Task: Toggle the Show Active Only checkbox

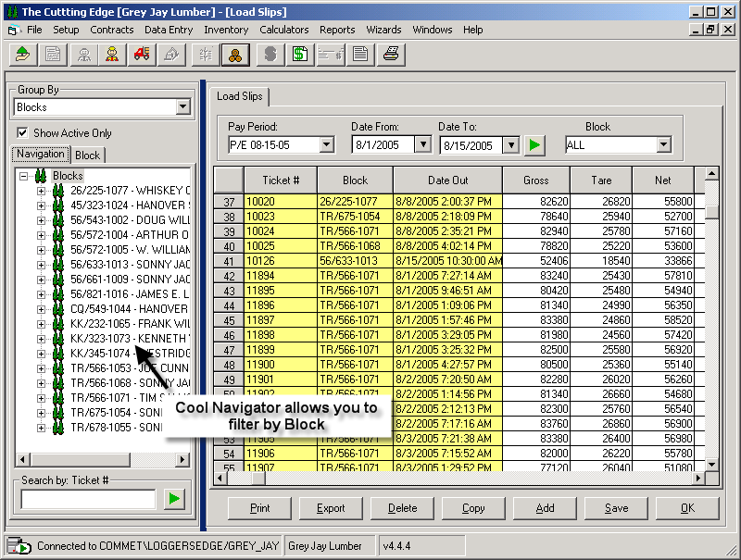Action: [x=24, y=133]
